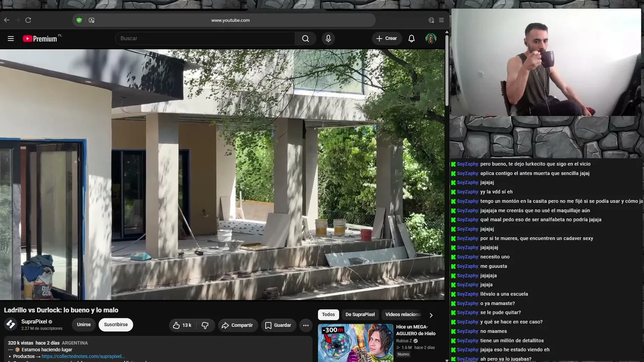This screenshot has width=644, height=362.
Task: Click the streamer webcam feed
Action: tap(546, 62)
